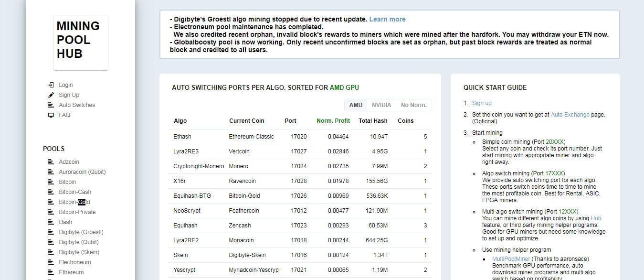Click the 20XXX port text in guide
This screenshot has height=280, width=644.
tap(556, 142)
